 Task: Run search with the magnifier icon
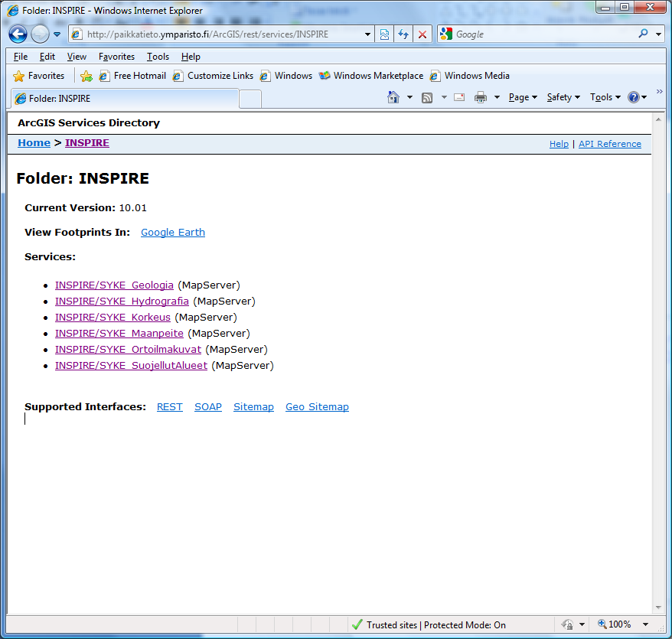(643, 34)
